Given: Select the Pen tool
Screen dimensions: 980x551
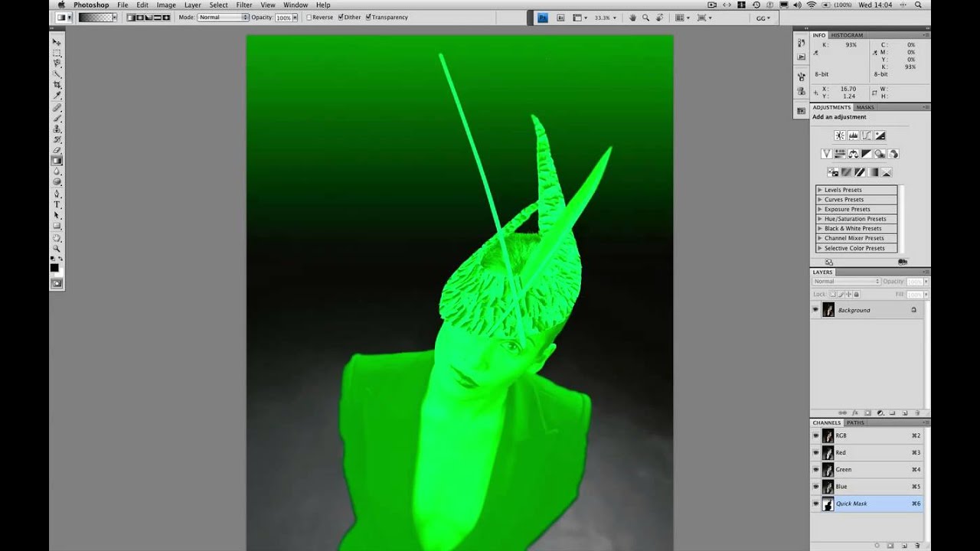Looking at the screenshot, I should point(57,194).
